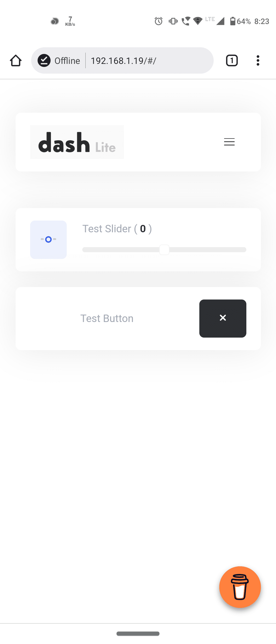
Task: Toggle the Test Button switch
Action: (x=223, y=318)
